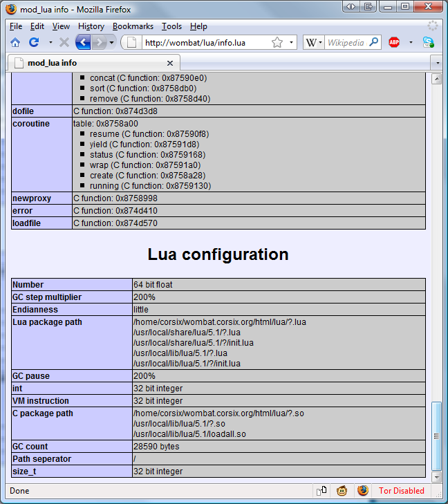This screenshot has width=448, height=504.
Task: Open the Tools menu
Action: [171, 26]
